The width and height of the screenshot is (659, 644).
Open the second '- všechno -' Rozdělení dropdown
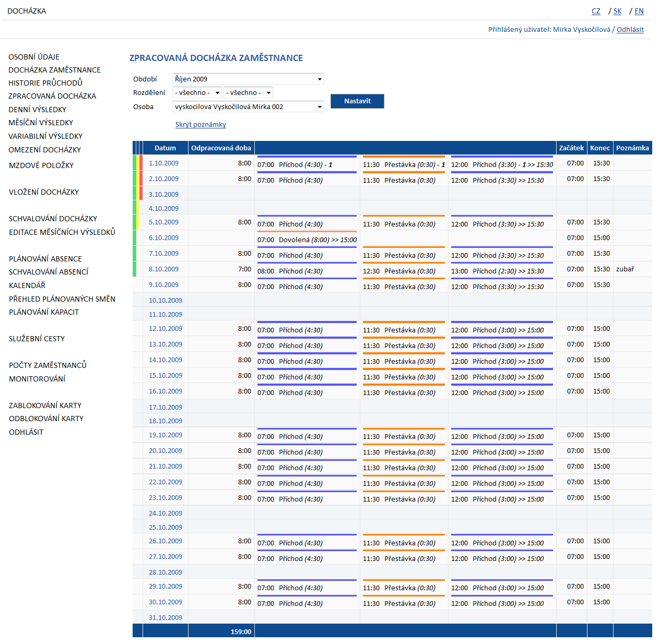click(248, 92)
